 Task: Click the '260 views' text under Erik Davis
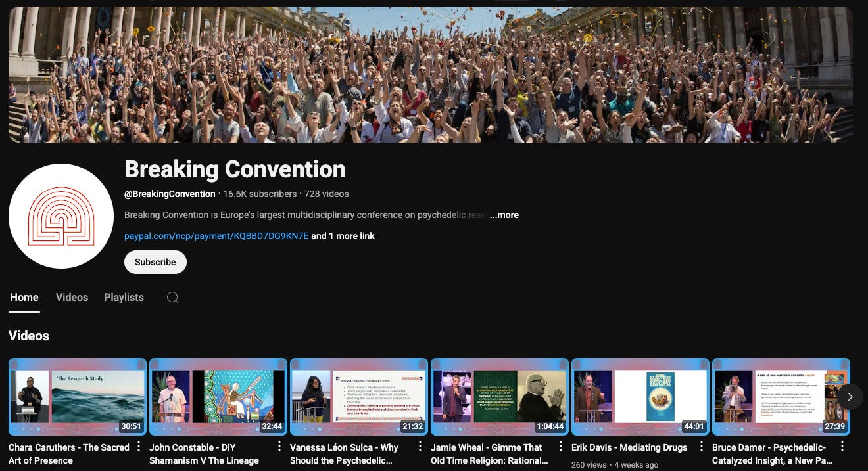point(590,465)
